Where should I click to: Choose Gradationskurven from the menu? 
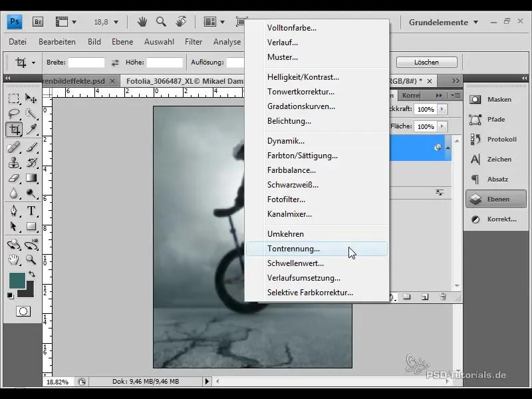(317, 106)
